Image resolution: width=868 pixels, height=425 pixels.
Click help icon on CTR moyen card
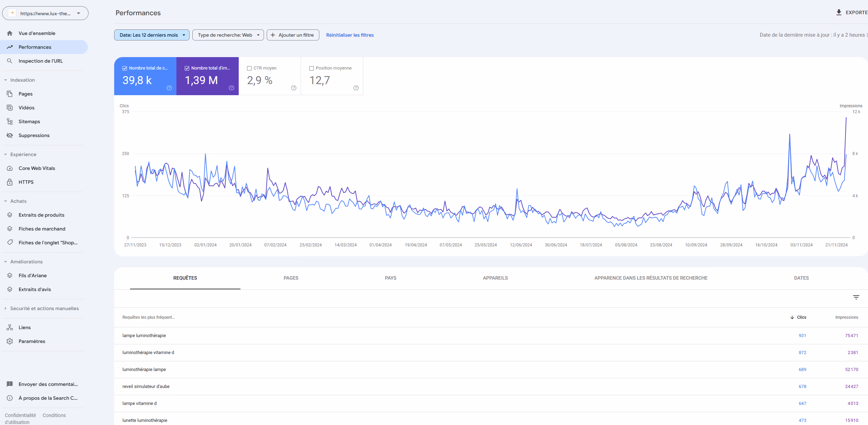point(294,88)
